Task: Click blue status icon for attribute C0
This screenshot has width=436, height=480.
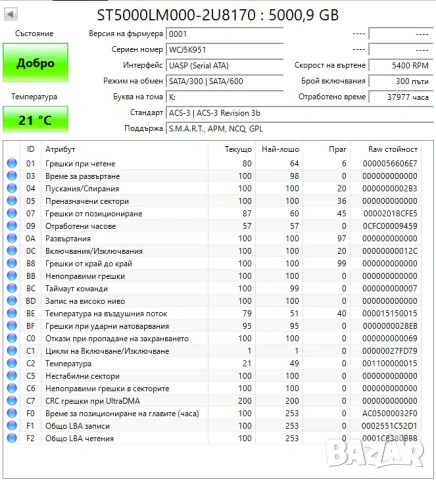Action: 12,338
